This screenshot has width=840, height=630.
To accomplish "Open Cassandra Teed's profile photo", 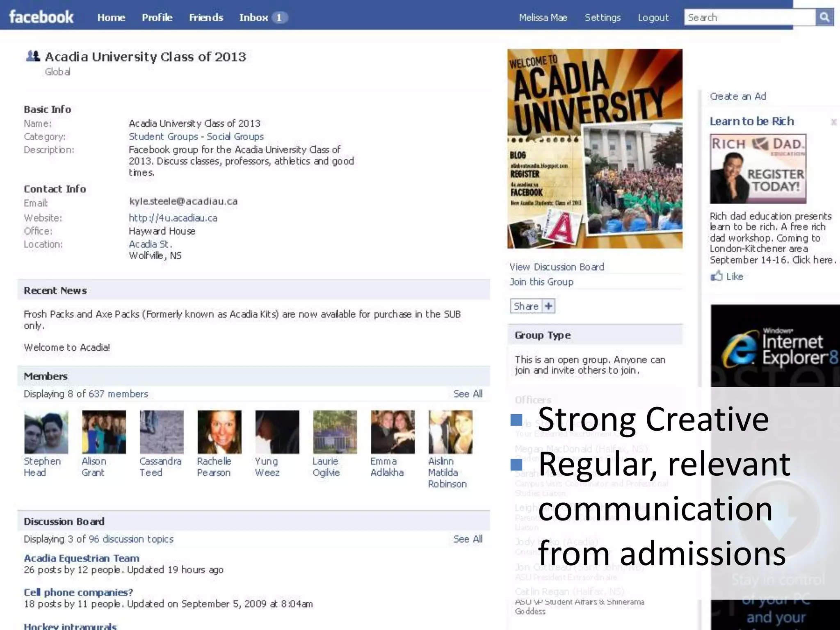I will [x=162, y=432].
